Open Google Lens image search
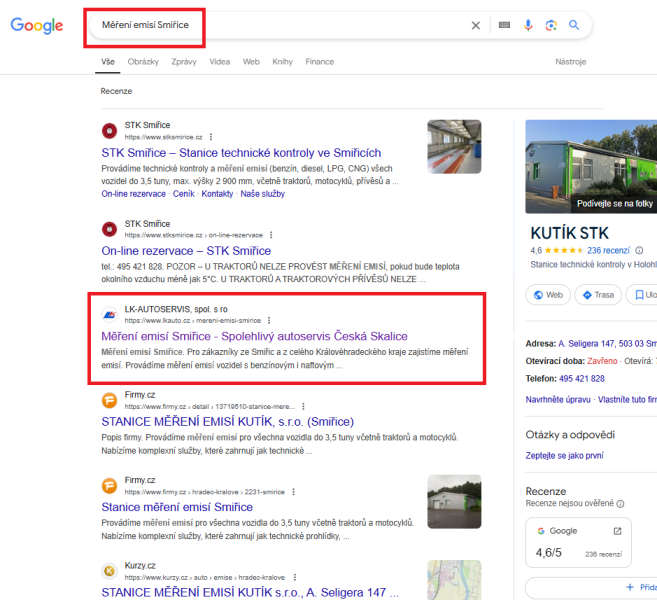The width and height of the screenshot is (657, 600). pos(551,25)
